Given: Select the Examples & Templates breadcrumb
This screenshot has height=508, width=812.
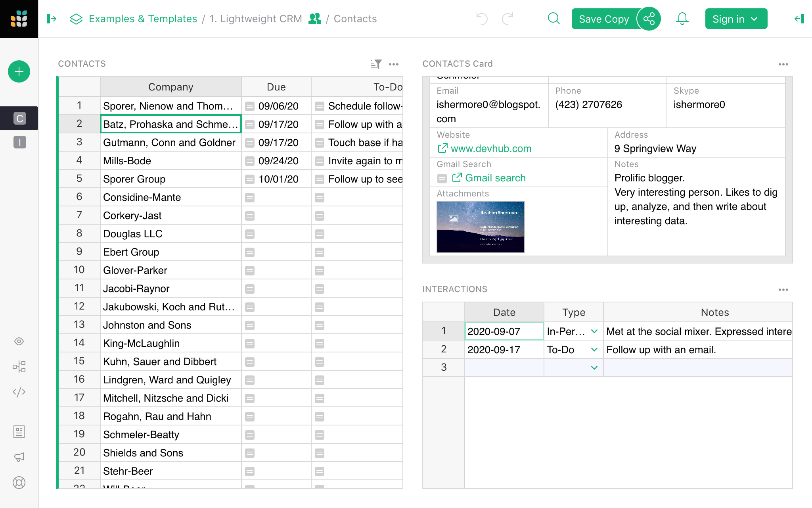Looking at the screenshot, I should click(x=143, y=19).
